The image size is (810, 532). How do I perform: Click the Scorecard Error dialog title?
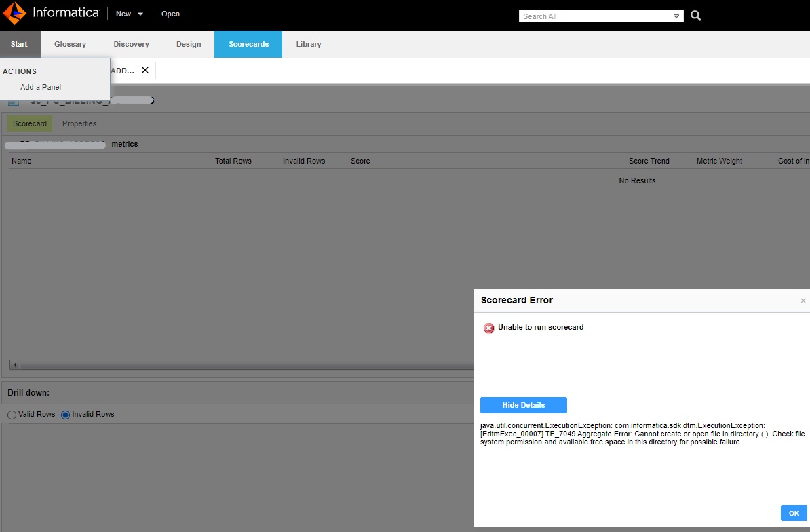pos(516,300)
